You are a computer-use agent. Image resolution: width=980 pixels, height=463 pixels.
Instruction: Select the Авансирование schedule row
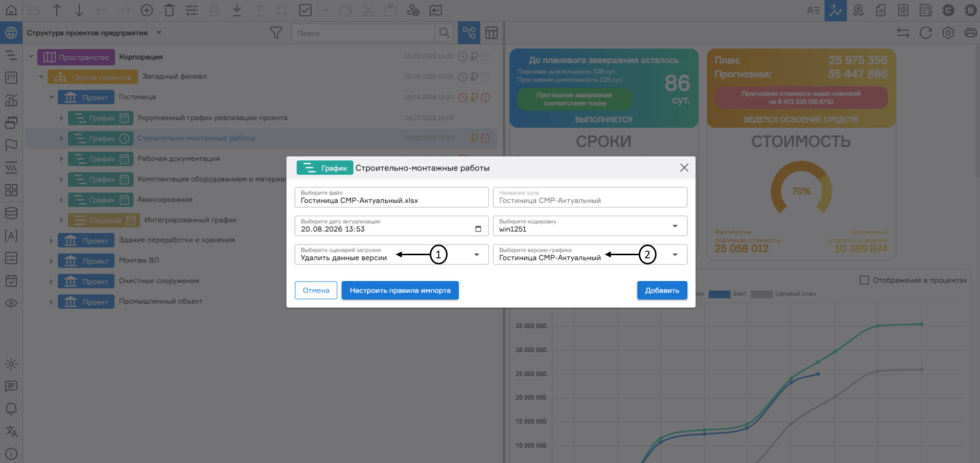point(261,200)
